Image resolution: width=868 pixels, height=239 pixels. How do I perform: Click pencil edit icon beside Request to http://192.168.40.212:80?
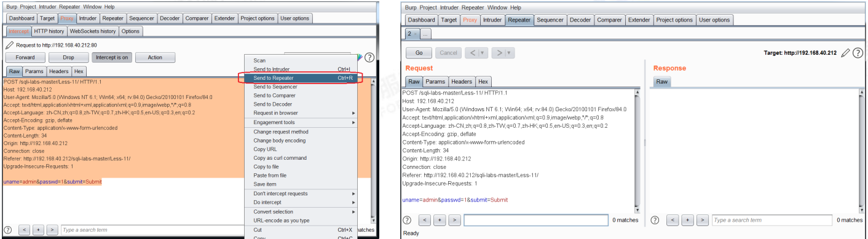9,45
